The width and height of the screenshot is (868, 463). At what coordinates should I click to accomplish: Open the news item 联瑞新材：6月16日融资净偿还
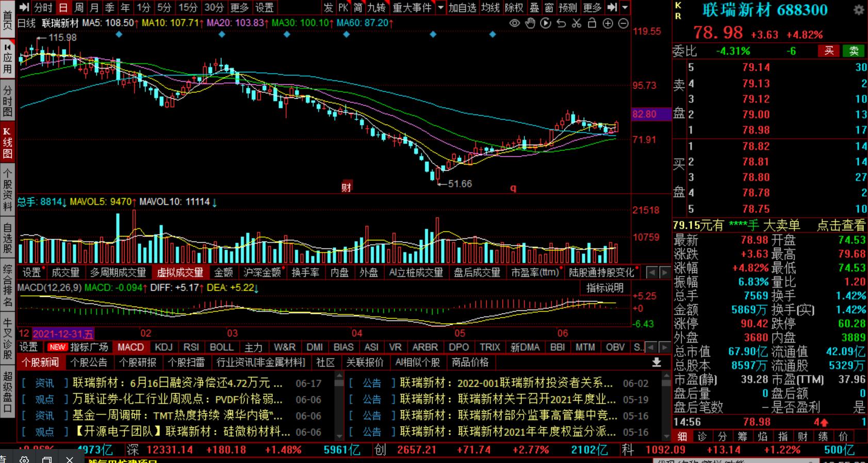coord(177,384)
